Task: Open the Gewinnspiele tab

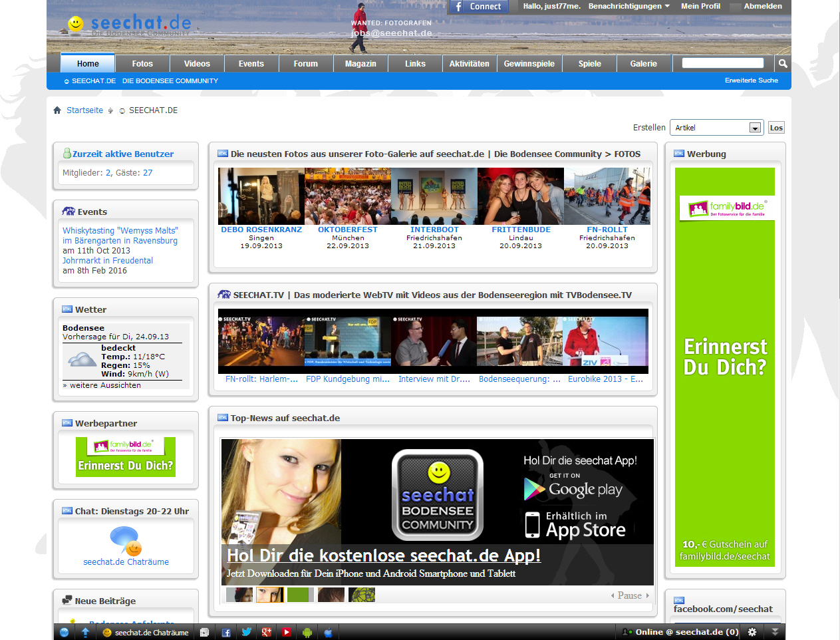Action: pyautogui.click(x=529, y=64)
